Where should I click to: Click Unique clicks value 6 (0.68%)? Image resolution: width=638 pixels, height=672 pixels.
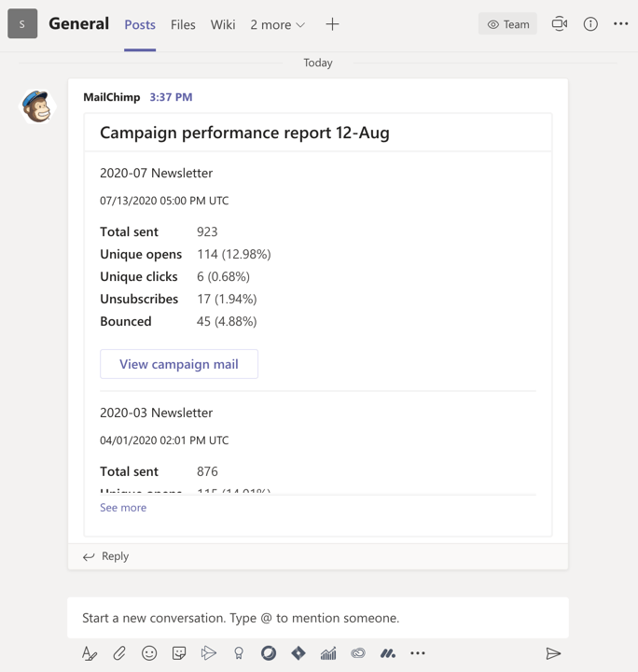pyautogui.click(x=223, y=276)
